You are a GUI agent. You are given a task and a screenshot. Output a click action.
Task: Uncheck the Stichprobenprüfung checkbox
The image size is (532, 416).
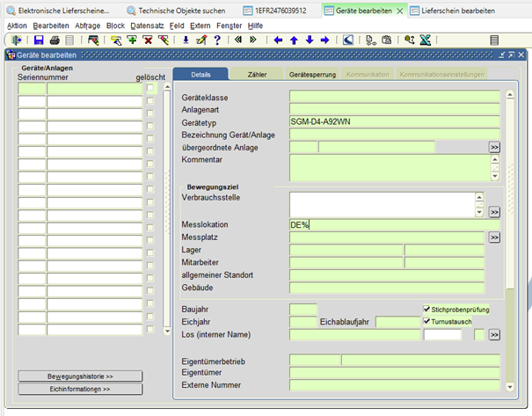pyautogui.click(x=427, y=310)
